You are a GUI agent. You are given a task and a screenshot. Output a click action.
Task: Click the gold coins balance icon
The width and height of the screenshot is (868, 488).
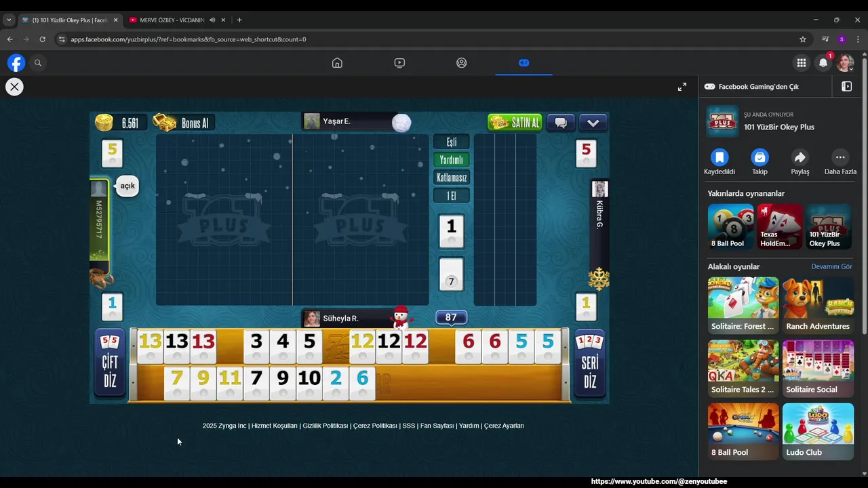[x=104, y=123]
